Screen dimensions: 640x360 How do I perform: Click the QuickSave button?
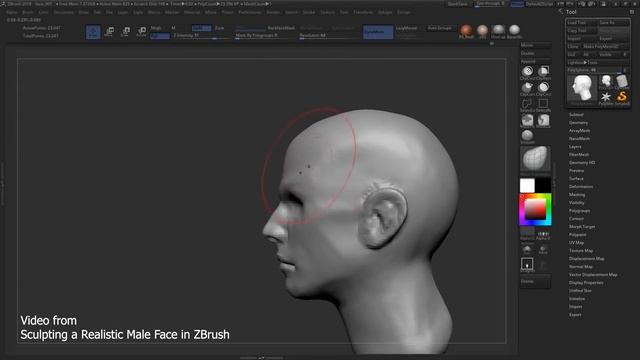pyautogui.click(x=458, y=4)
